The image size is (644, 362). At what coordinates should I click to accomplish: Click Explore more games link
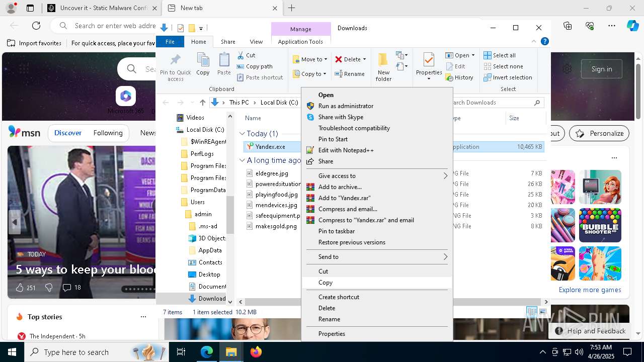[x=590, y=290]
